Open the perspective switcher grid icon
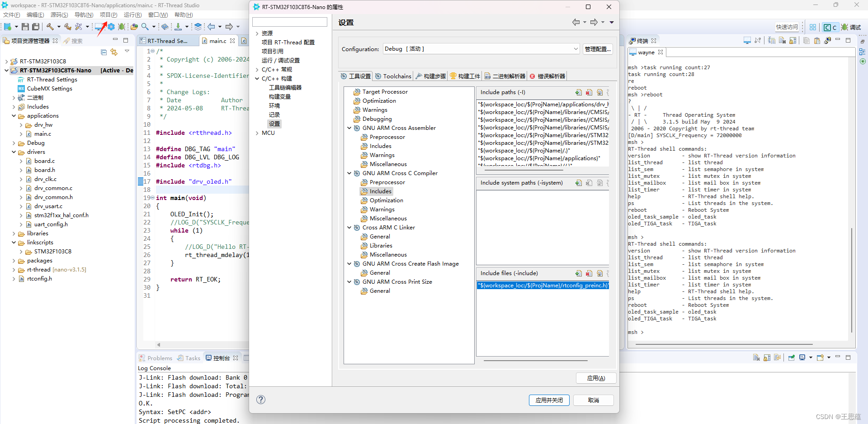Screen dimensions: 868x424 click(813, 27)
